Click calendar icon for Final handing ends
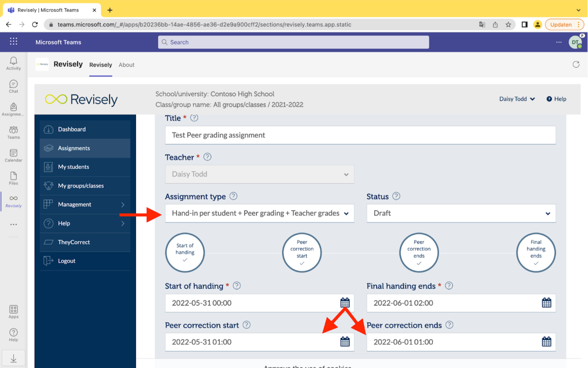The height and width of the screenshot is (368, 588). click(x=546, y=303)
